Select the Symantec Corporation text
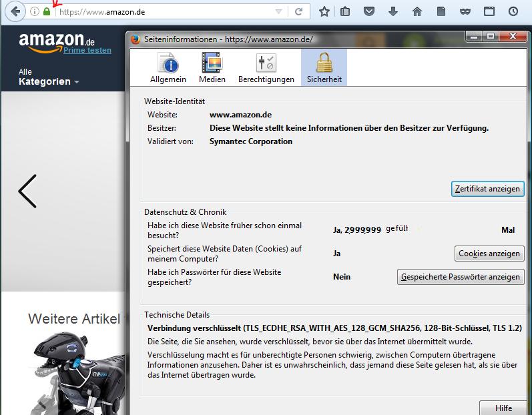 click(x=251, y=141)
